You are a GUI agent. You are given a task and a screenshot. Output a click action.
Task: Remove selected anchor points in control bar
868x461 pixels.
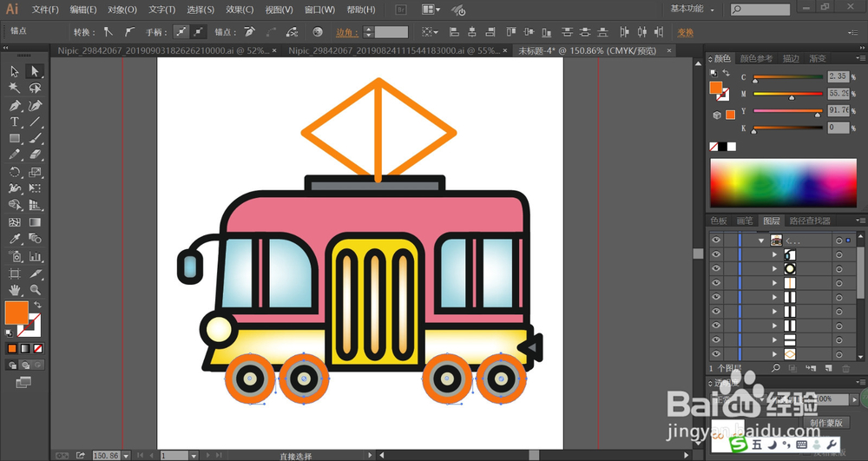[x=250, y=32]
